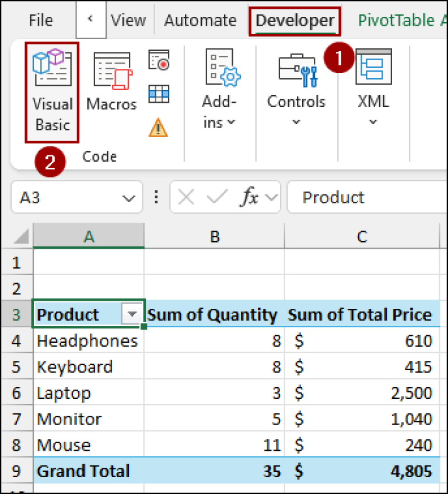Open the Product filter dropdown
The width and height of the screenshot is (448, 494).
[x=132, y=315]
